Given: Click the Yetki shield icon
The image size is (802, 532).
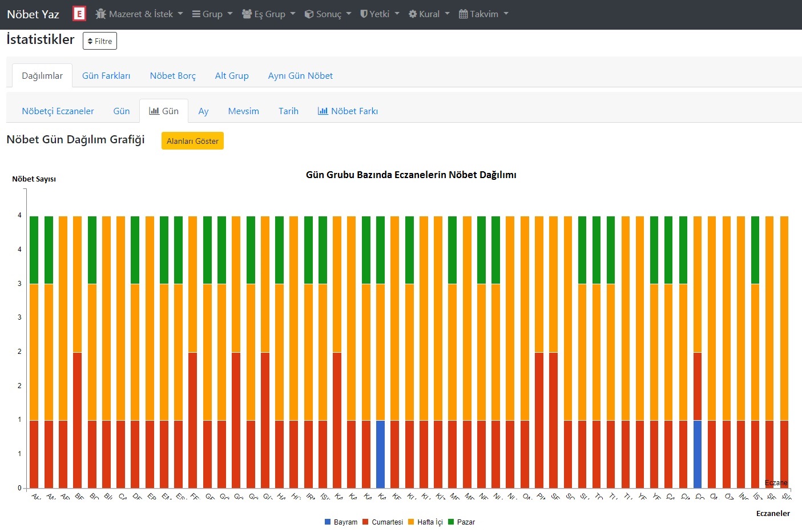Looking at the screenshot, I should [364, 14].
